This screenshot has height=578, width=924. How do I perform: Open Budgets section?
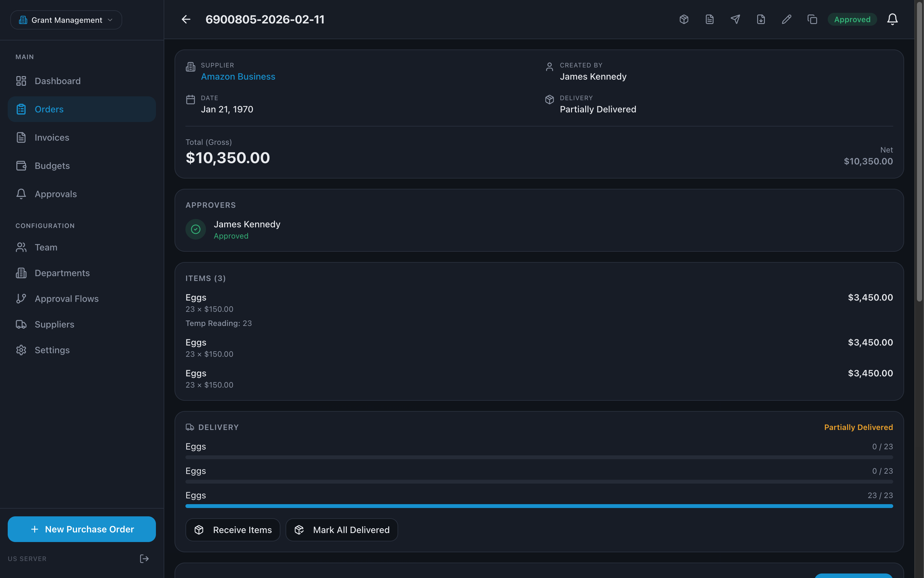coord(82,165)
